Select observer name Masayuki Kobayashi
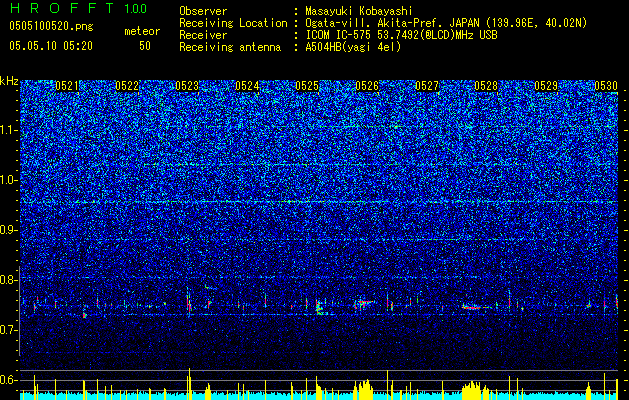 (x=359, y=11)
